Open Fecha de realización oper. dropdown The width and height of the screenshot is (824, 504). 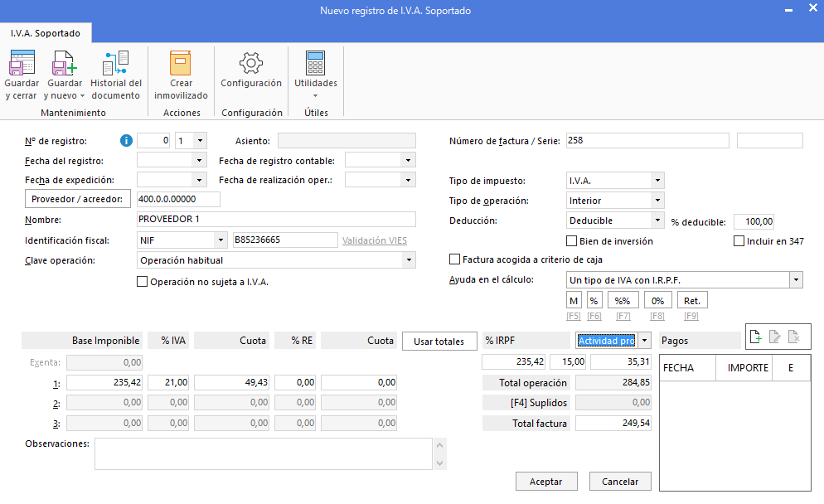(409, 180)
